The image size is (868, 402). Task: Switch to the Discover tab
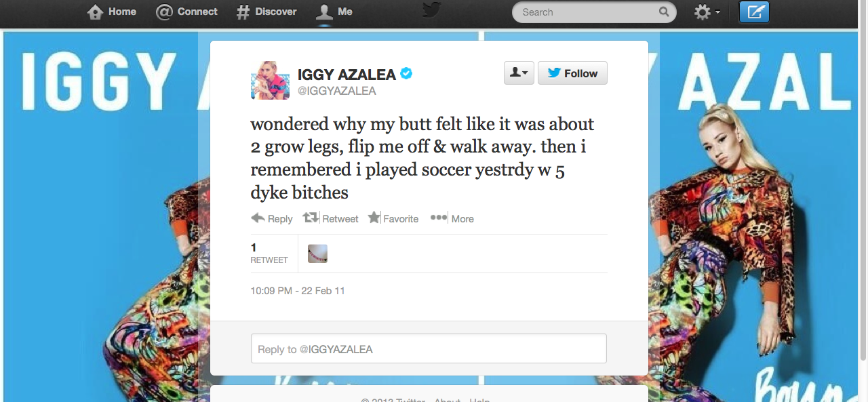pos(267,12)
